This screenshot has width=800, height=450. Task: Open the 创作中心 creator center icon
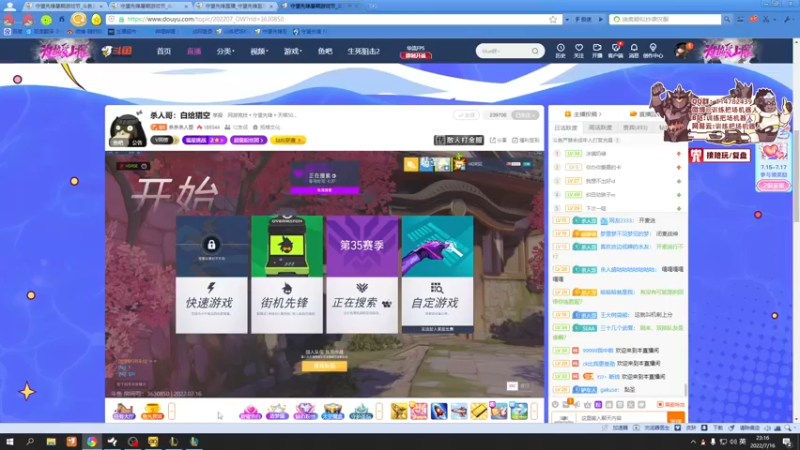(653, 51)
